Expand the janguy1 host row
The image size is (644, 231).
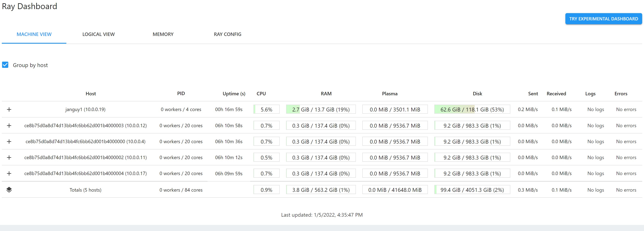click(9, 109)
